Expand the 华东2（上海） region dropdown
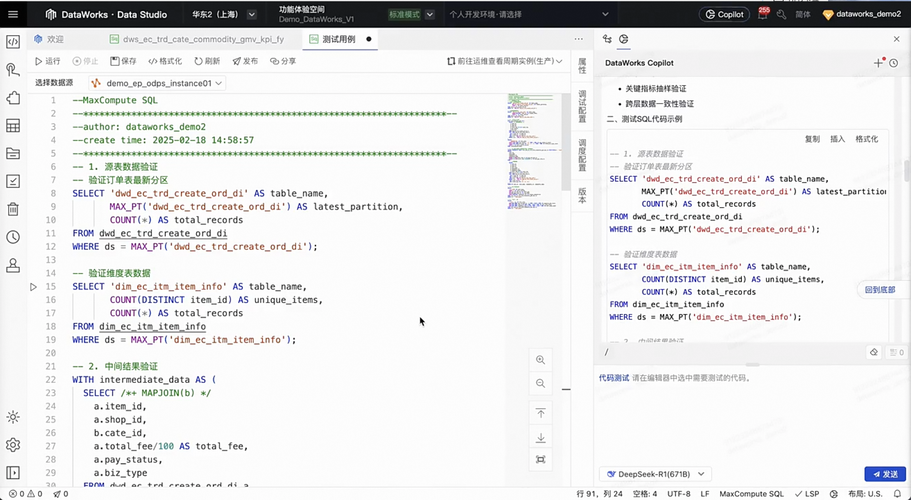This screenshot has width=911, height=500. pyautogui.click(x=224, y=15)
